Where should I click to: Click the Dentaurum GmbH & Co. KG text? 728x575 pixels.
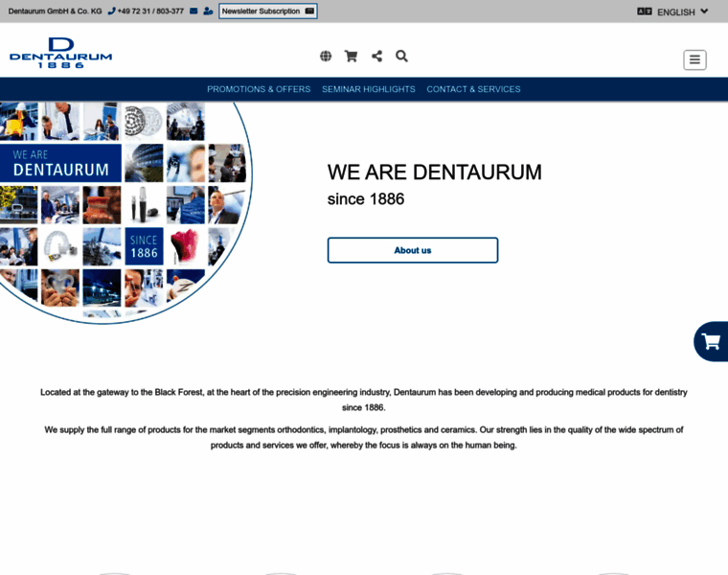click(55, 11)
